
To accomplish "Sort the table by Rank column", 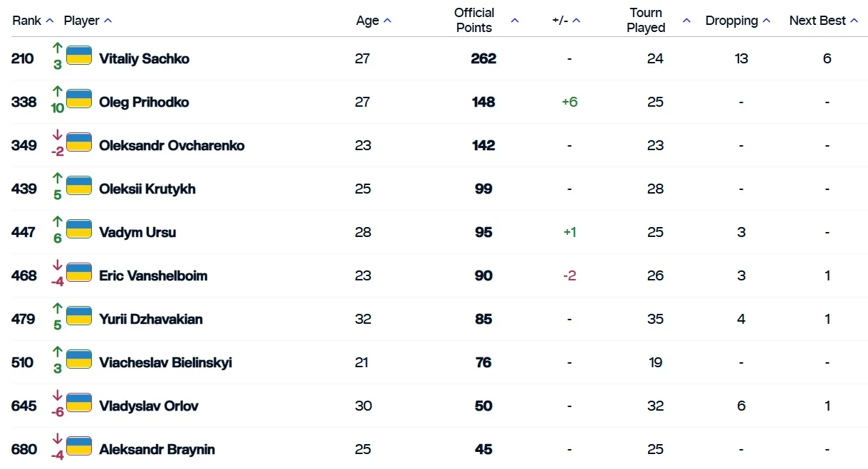I will 50,21.
